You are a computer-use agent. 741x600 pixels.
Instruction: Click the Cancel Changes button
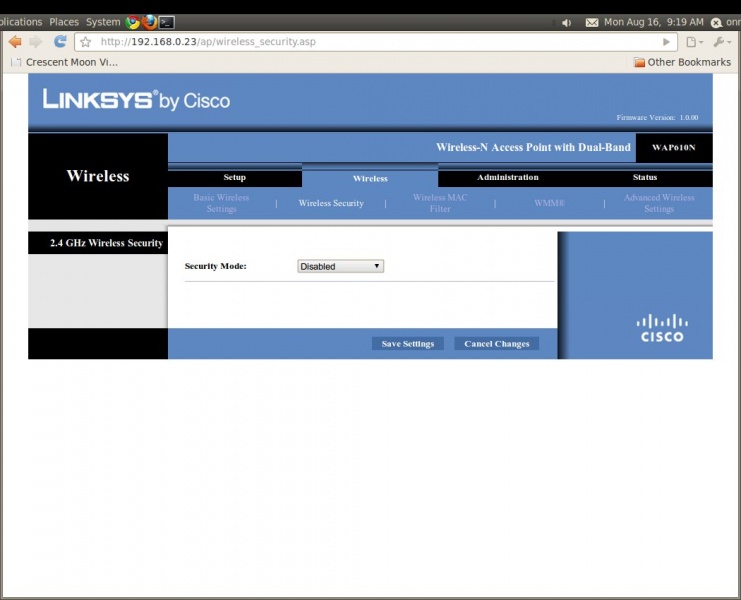coord(497,343)
